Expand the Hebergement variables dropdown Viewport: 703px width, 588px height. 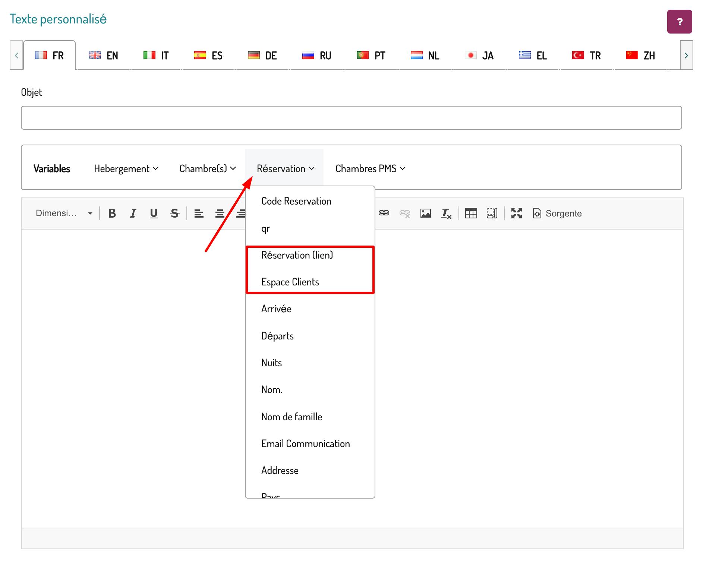[x=126, y=169]
